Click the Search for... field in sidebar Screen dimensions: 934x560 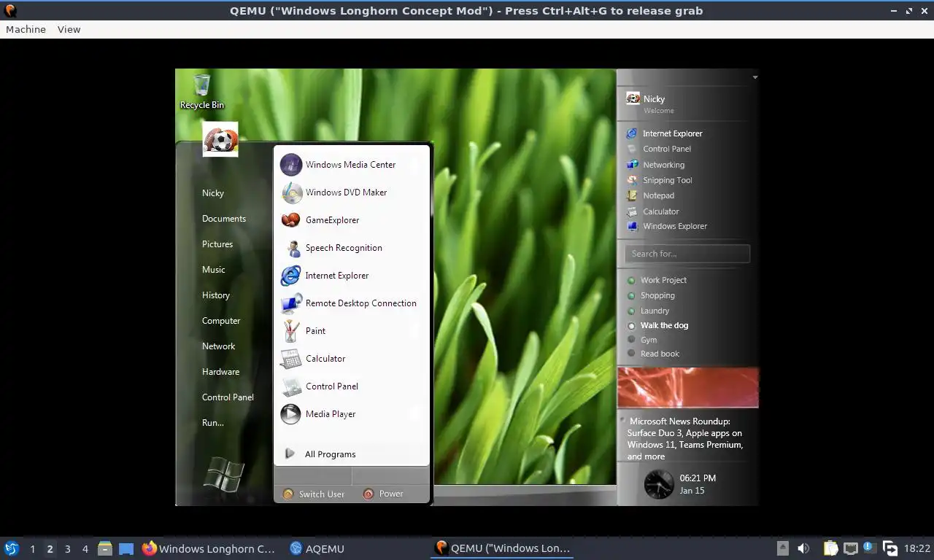pyautogui.click(x=687, y=254)
